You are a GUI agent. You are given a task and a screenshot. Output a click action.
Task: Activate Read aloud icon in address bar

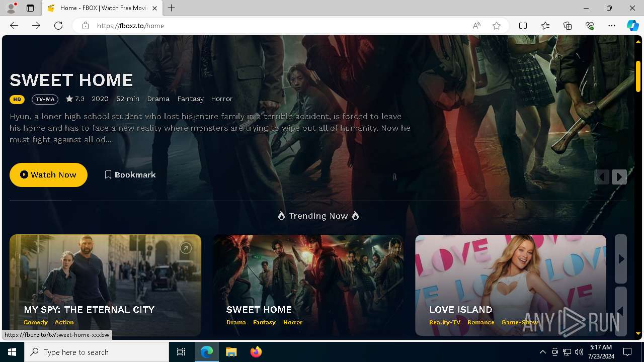point(476,26)
